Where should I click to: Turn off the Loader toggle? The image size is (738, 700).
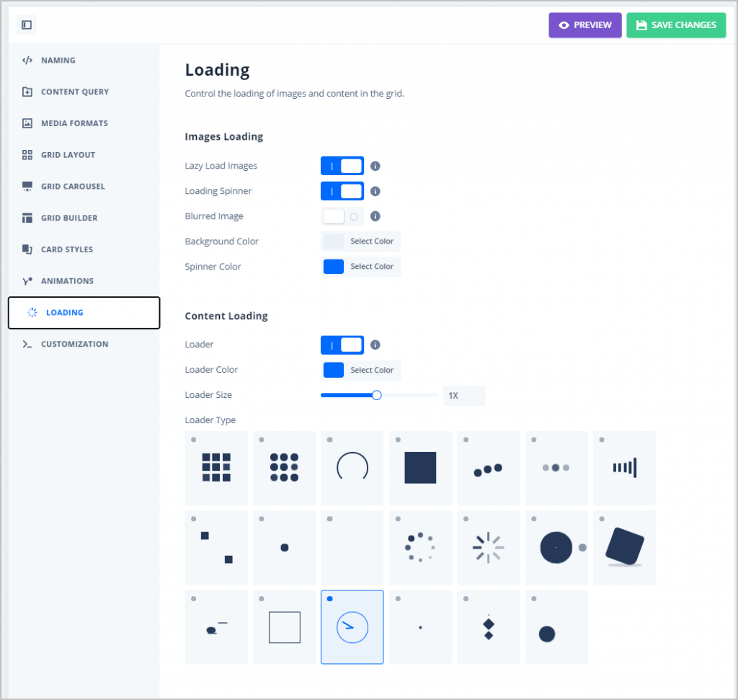click(342, 345)
